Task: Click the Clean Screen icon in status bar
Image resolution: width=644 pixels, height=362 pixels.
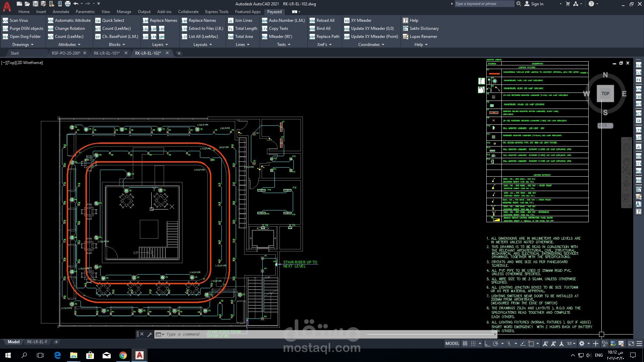Action: (631, 344)
